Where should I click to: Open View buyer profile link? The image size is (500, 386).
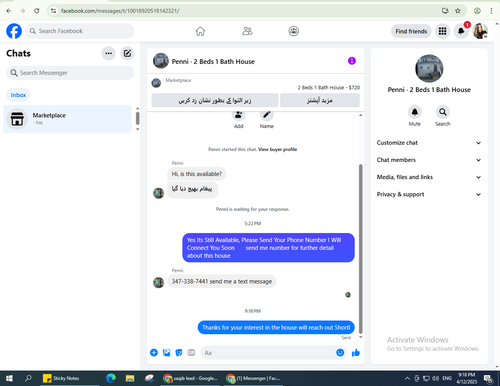(277, 149)
